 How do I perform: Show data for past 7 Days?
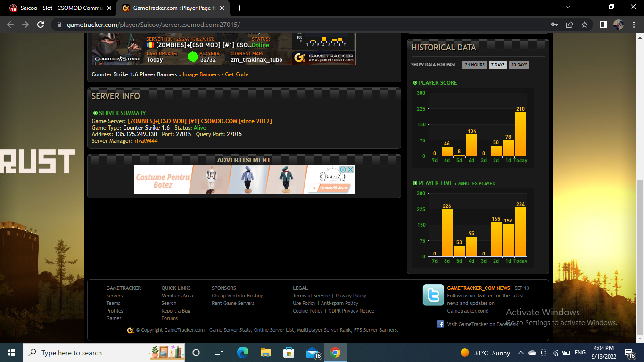click(497, 65)
